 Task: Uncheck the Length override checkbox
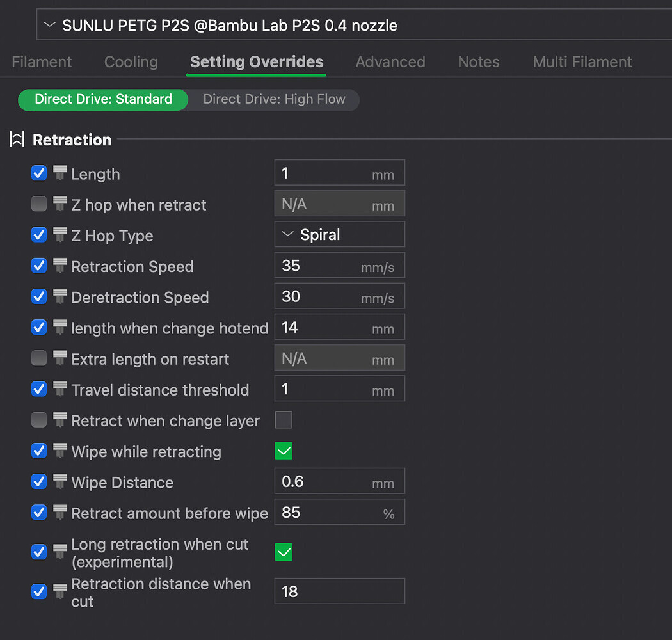point(39,173)
